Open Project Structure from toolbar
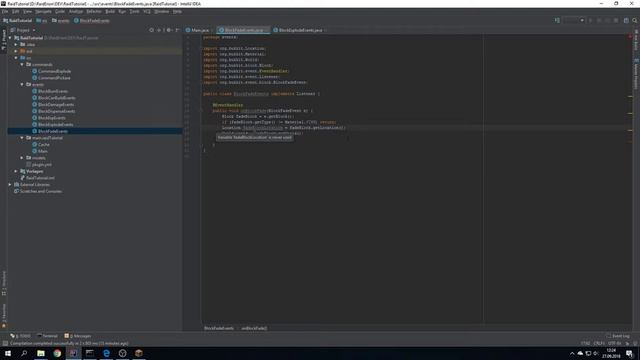This screenshot has height=360, width=640. tap(626, 20)
